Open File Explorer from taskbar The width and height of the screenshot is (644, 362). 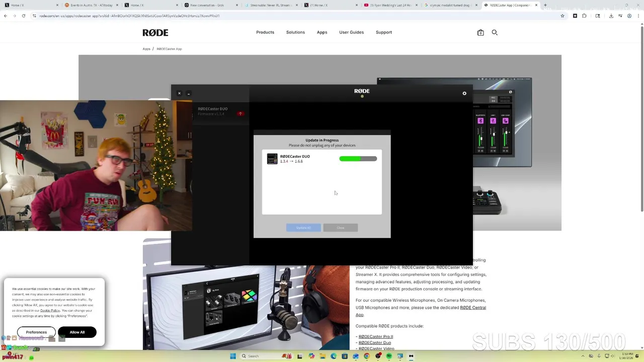[323, 356]
